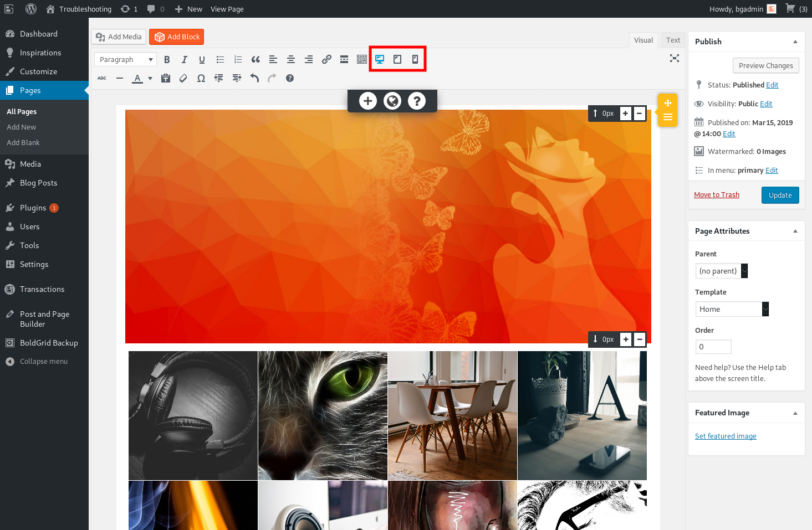
Task: Open Inspirations menu item
Action: (x=44, y=53)
